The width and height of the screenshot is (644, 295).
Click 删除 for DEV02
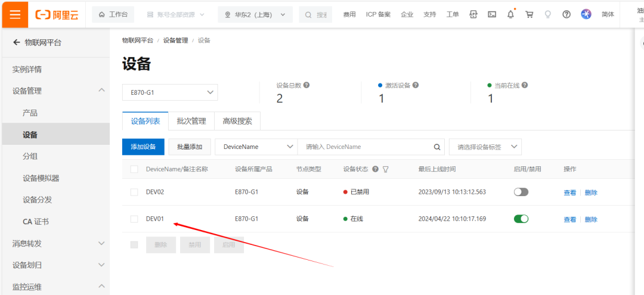point(591,192)
